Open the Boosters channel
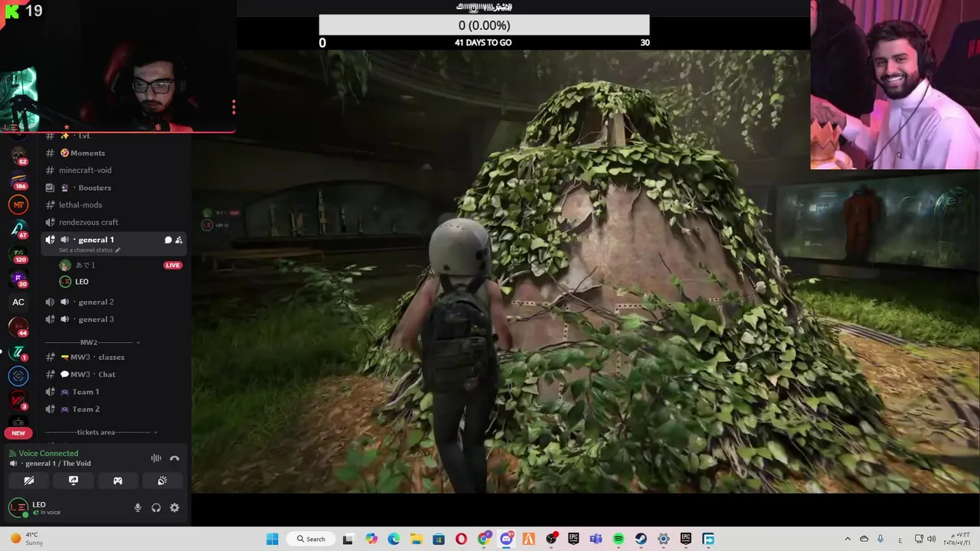Viewport: 980px width, 551px height. pos(115,187)
